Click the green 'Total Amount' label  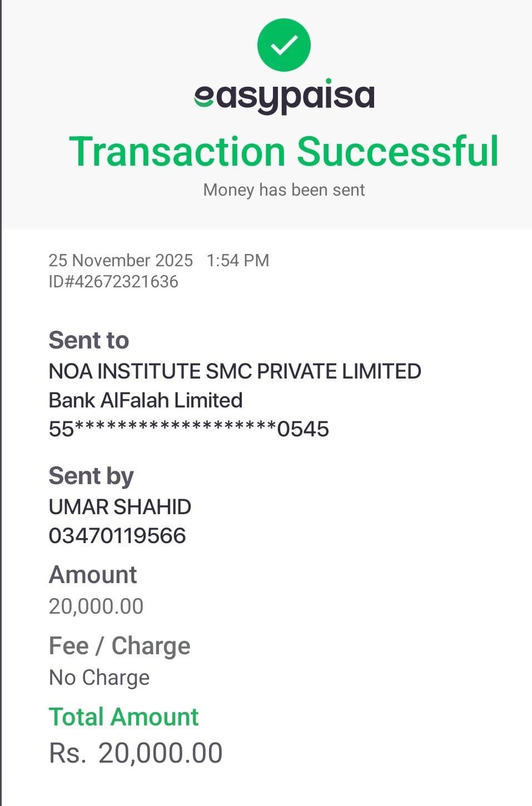click(x=123, y=717)
